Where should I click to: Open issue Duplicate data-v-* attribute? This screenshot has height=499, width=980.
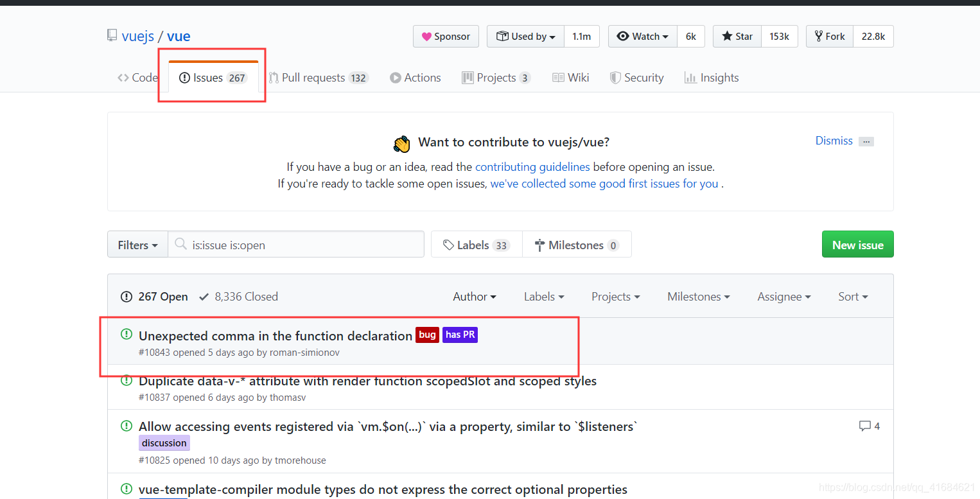tap(367, 381)
